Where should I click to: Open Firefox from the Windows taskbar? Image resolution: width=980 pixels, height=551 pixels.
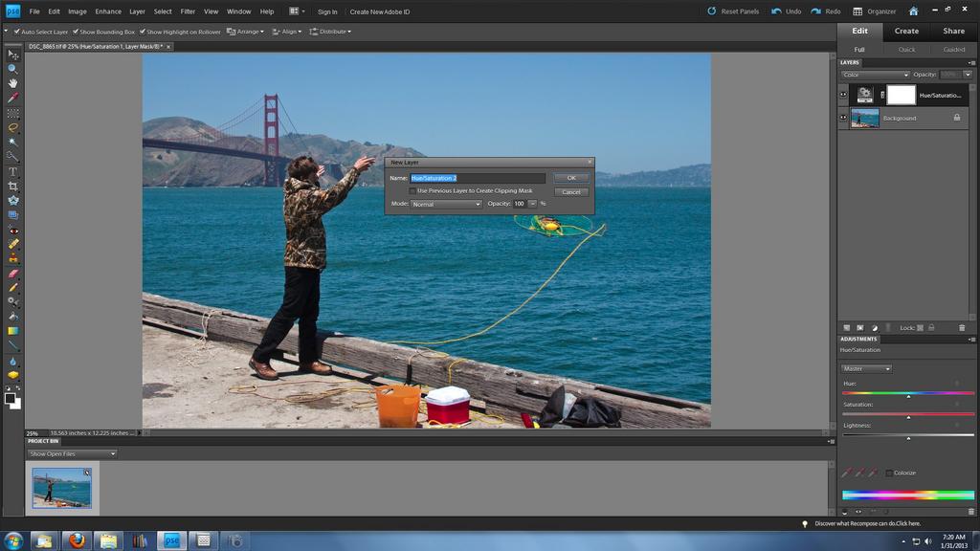point(77,540)
